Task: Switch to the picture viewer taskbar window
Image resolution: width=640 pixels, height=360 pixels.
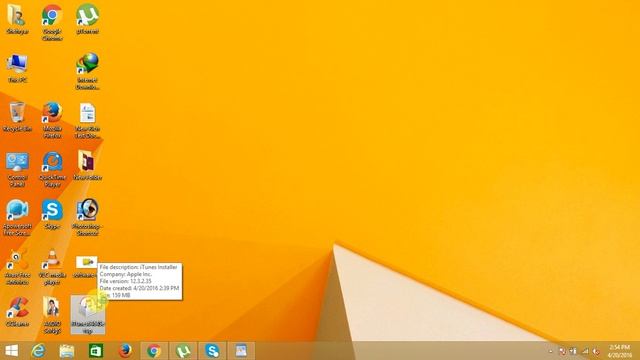Action: [241, 351]
